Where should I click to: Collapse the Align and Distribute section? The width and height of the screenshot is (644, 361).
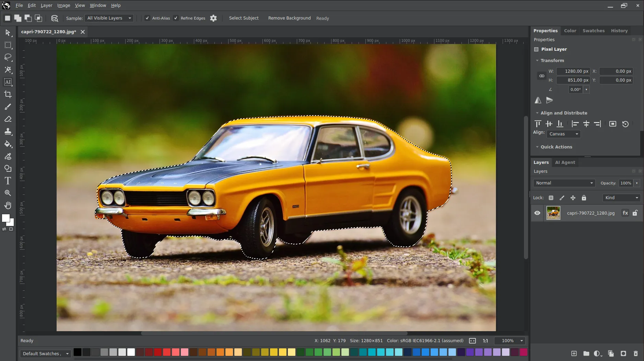click(x=537, y=113)
